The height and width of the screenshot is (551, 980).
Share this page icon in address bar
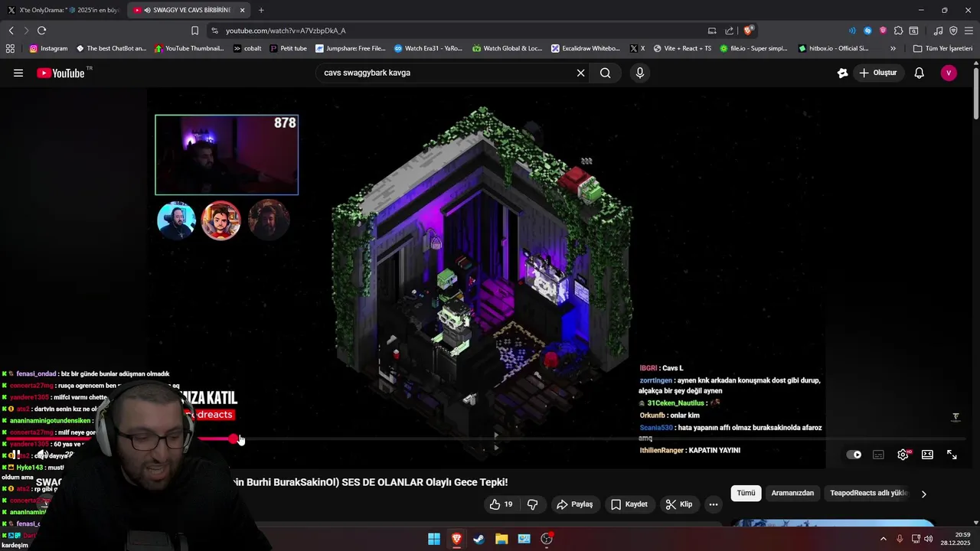click(x=730, y=31)
